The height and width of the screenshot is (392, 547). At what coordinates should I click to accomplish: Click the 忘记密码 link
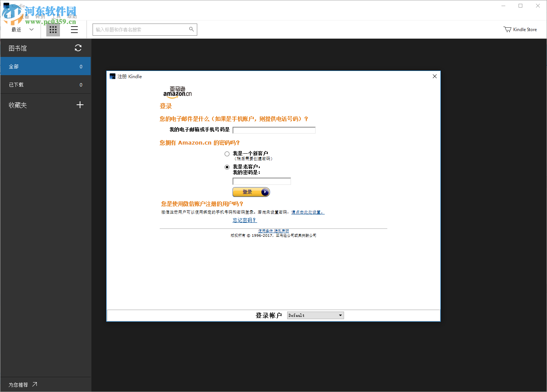244,220
